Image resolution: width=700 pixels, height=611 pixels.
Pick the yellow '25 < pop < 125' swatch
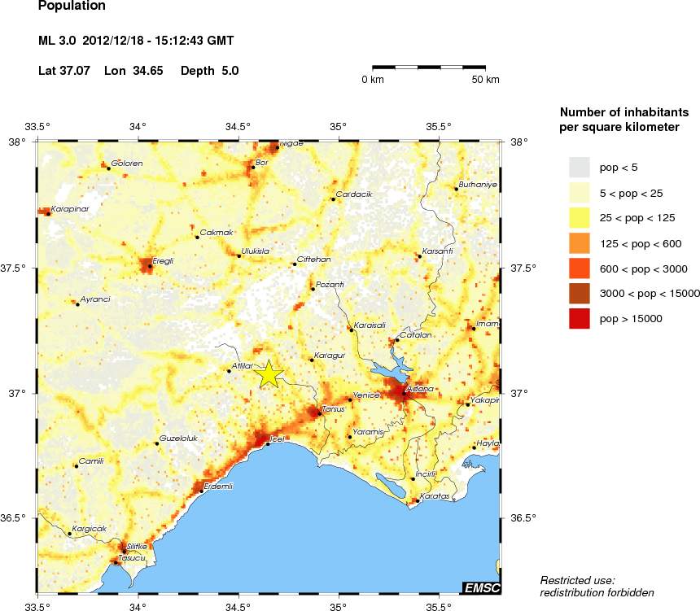pos(579,217)
